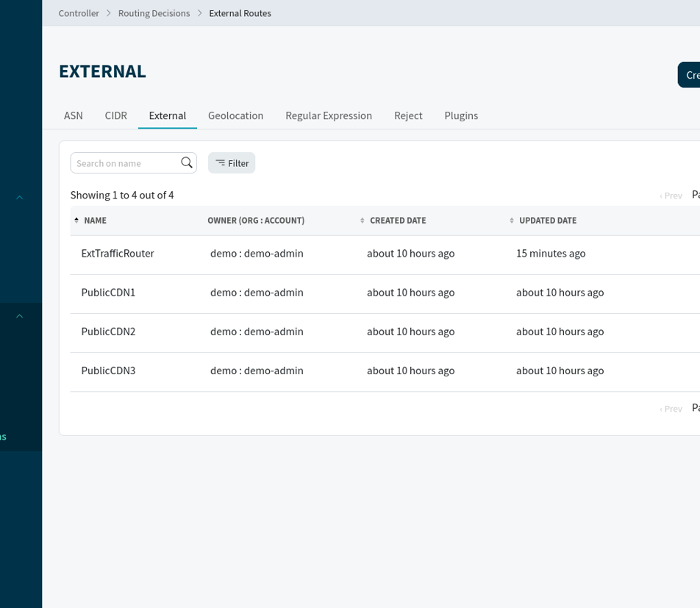Navigate to Routing Decisions breadcrumb
The image size is (700, 608).
(x=154, y=13)
